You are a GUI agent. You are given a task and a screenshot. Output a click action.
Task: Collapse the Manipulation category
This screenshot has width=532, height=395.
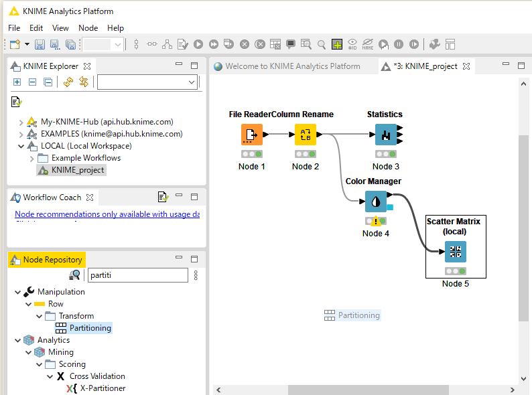tap(17, 292)
